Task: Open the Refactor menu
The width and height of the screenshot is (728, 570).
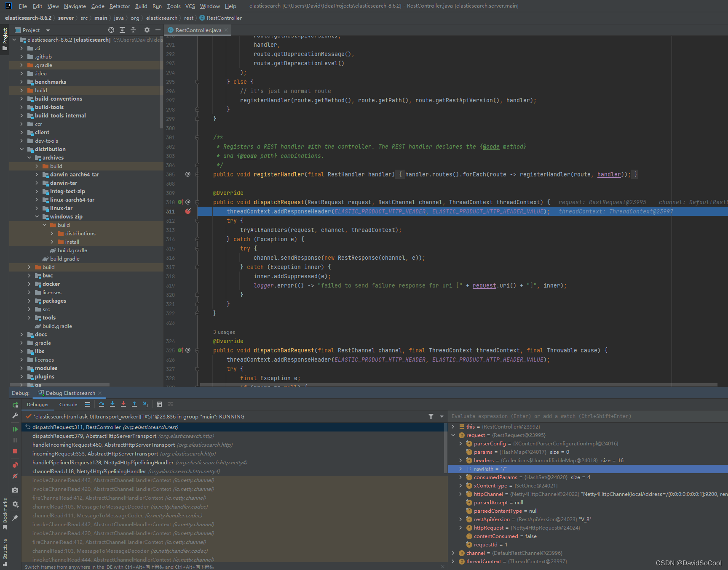Action: [120, 6]
